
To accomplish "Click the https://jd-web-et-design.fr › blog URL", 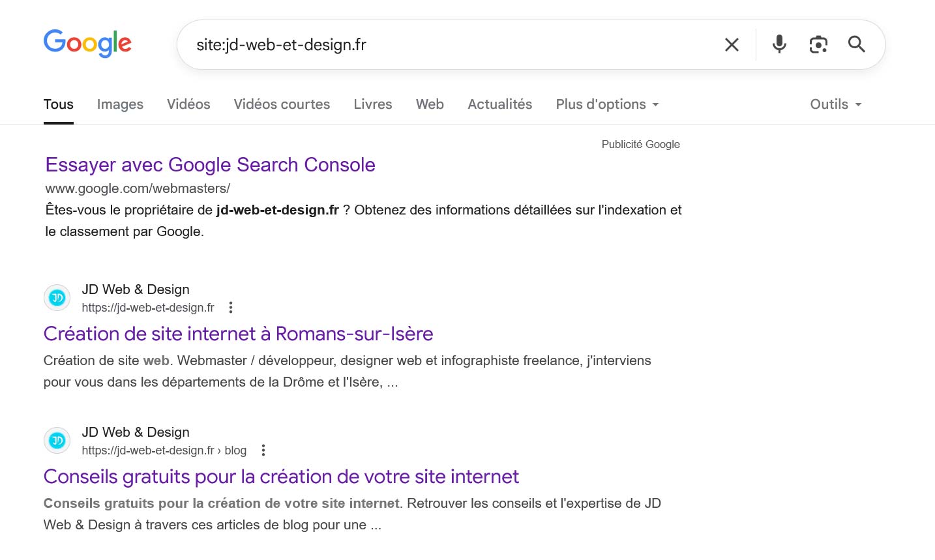I will (164, 450).
